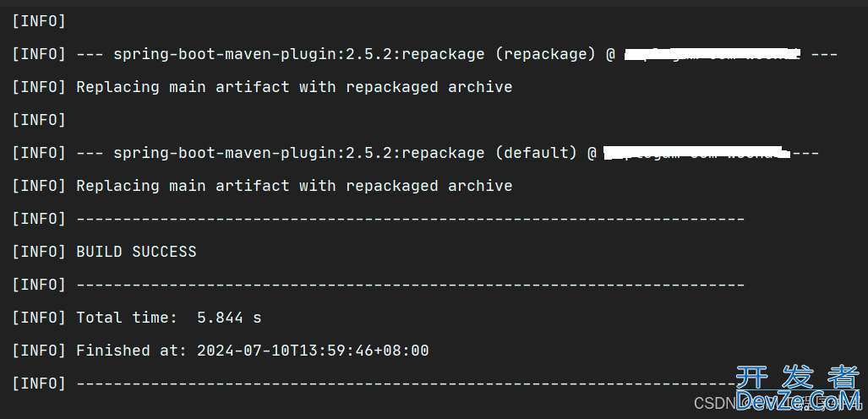Click the BUILD SUCCESS log line

tap(104, 252)
